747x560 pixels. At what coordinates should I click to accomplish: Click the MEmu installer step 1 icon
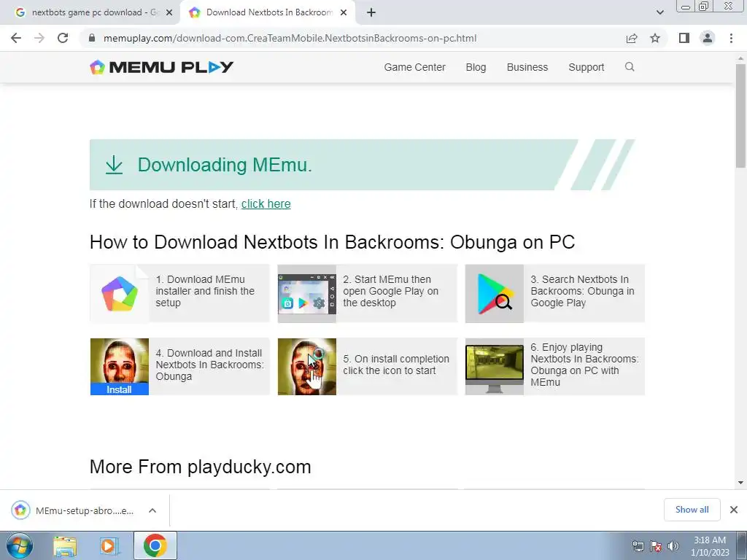point(120,293)
